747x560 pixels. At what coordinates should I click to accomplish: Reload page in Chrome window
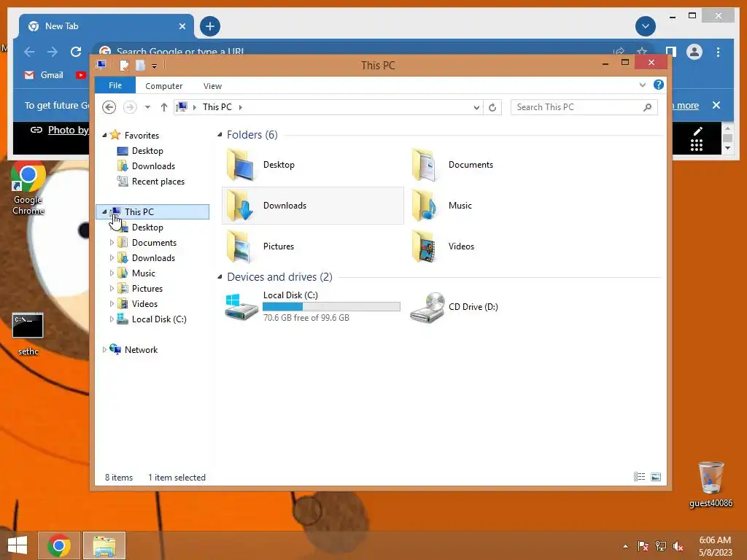(76, 52)
